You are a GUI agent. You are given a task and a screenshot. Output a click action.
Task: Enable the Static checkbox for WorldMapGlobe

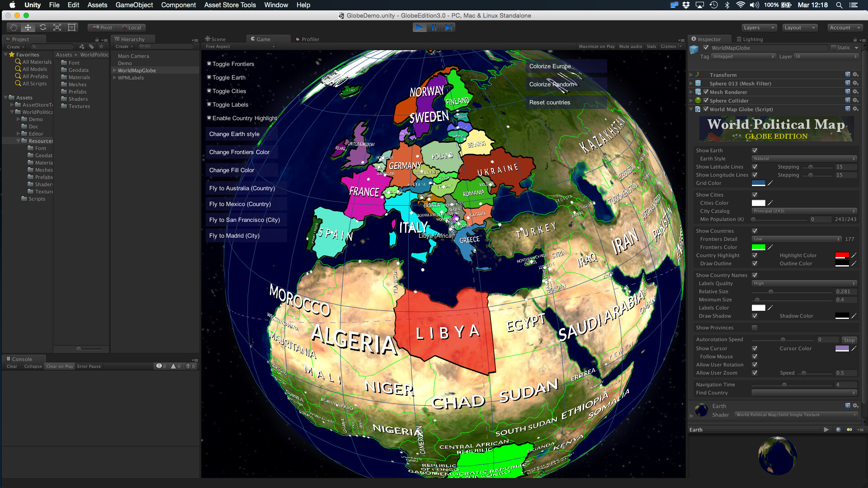[834, 47]
